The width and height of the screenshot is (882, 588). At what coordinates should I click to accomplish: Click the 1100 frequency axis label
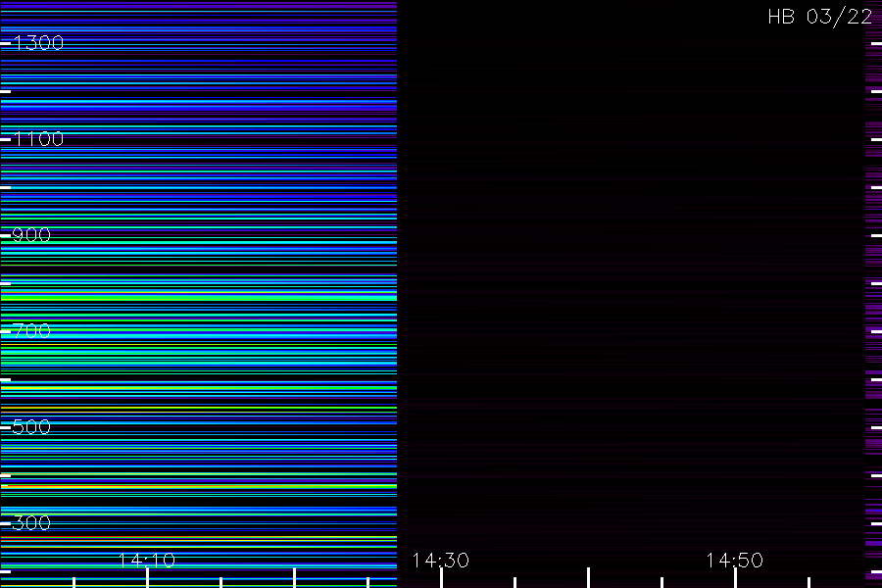38,139
